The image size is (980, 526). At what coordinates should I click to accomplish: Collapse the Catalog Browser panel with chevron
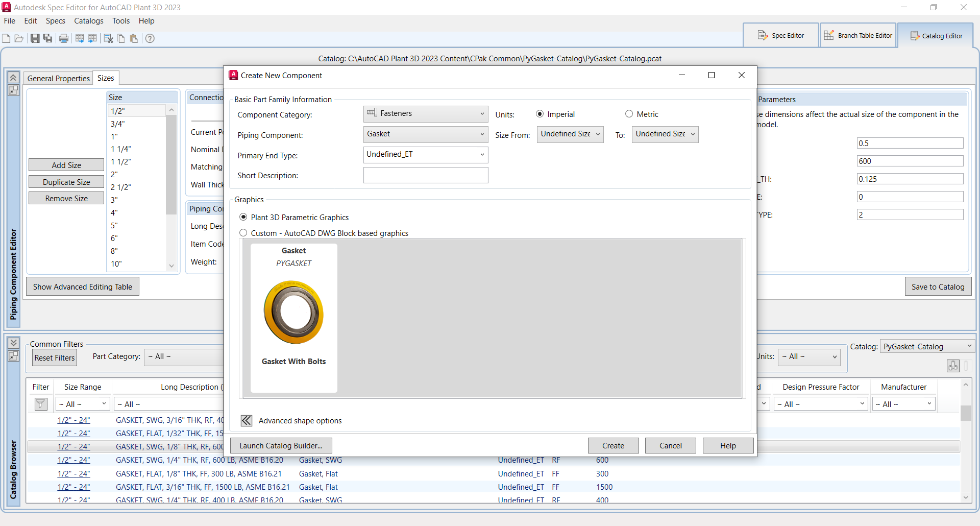14,343
